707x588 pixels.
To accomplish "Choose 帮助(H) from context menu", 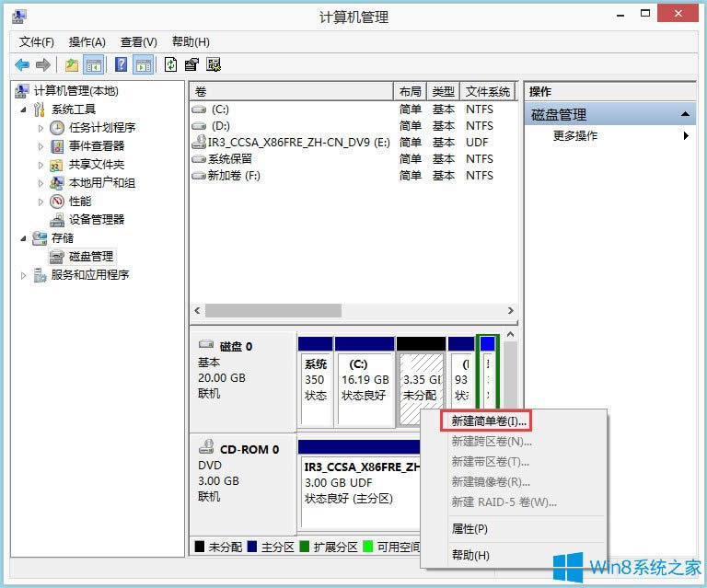I will click(x=470, y=555).
